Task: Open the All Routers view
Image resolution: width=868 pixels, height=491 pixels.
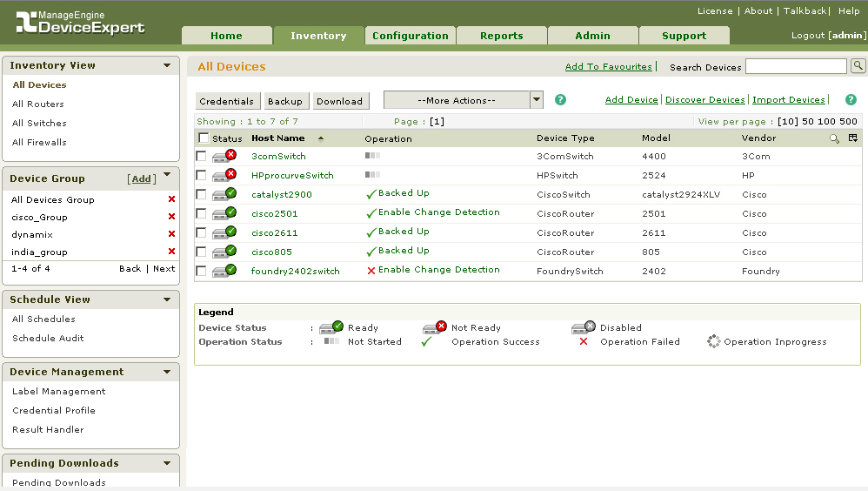Action: pyautogui.click(x=38, y=104)
